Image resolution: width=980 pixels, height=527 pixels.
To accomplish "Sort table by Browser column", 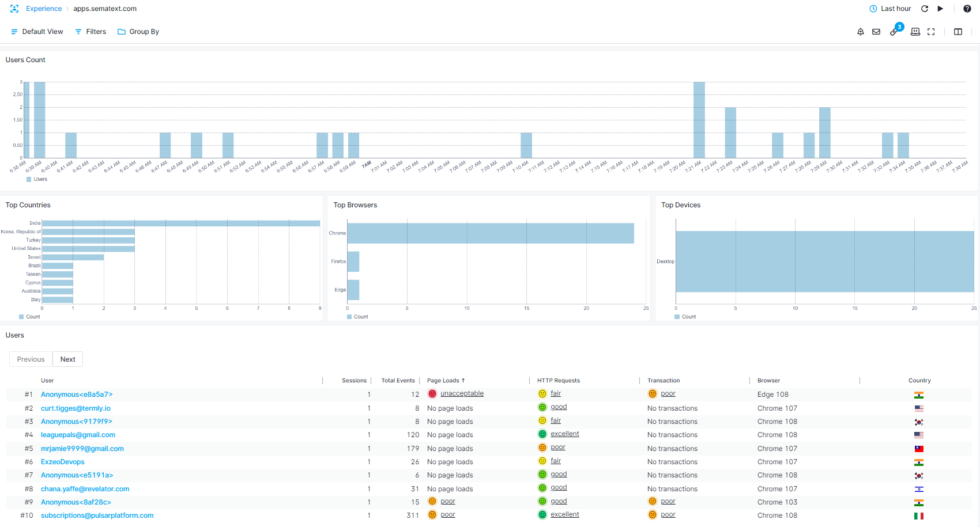I will point(768,381).
